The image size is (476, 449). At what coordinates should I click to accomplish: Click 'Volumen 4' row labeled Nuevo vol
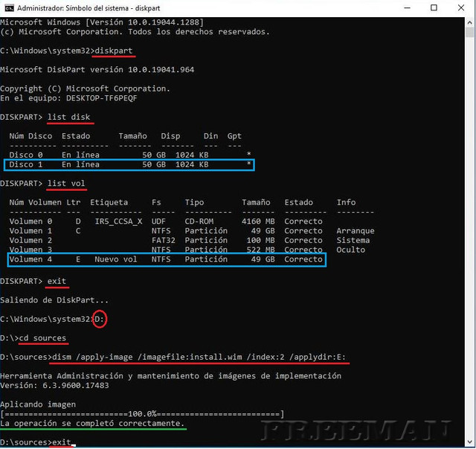click(x=166, y=259)
